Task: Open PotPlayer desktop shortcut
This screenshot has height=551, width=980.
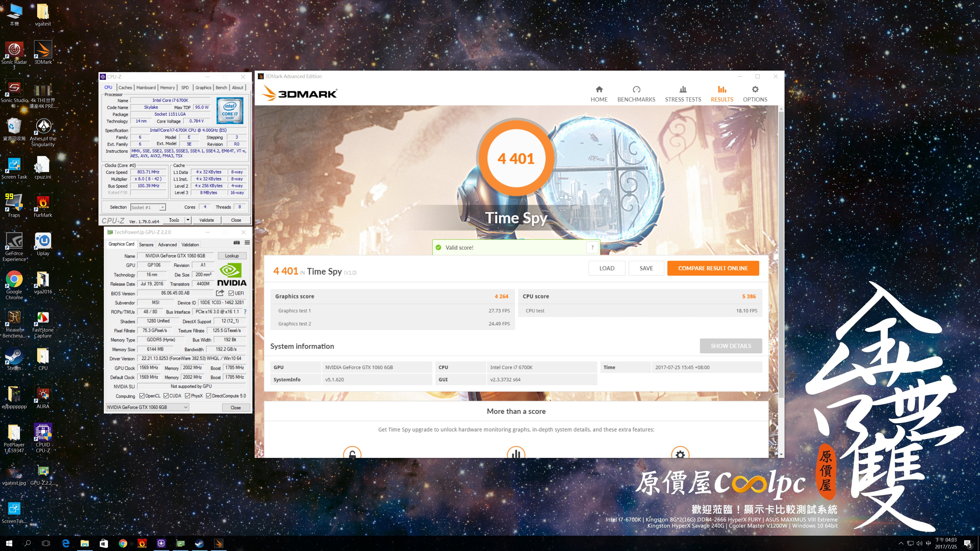Action: pyautogui.click(x=14, y=439)
